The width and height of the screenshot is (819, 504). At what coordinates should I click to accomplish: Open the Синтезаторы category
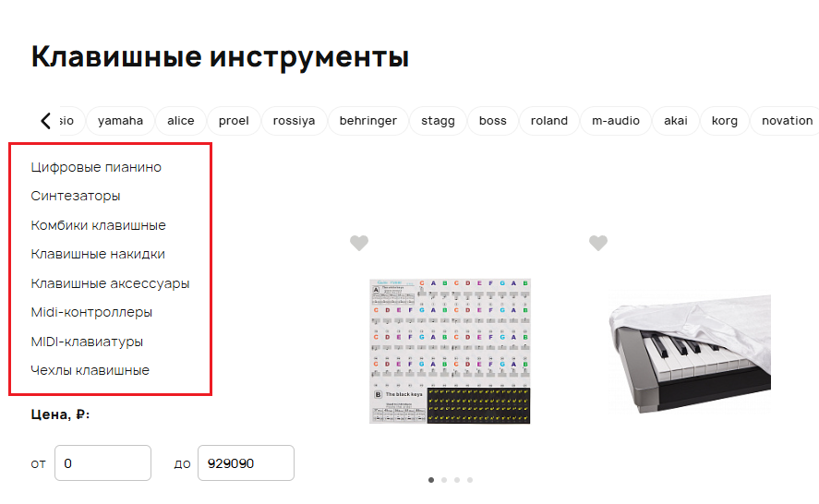tap(76, 196)
